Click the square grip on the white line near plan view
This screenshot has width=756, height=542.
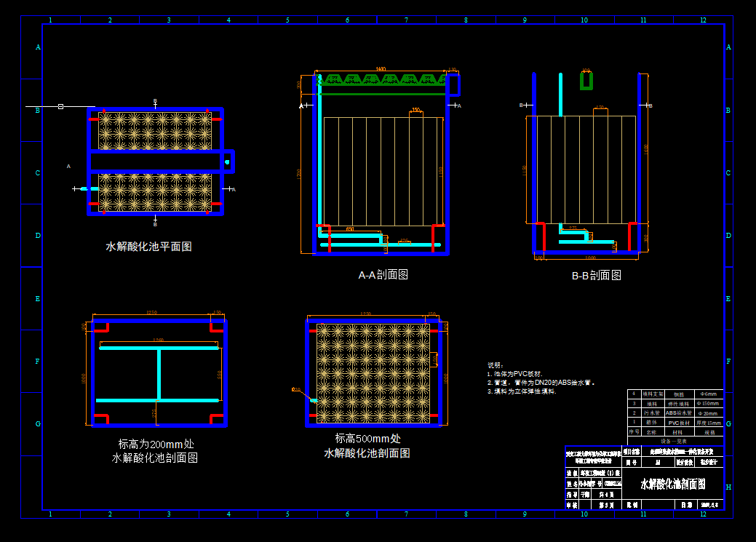pos(60,106)
